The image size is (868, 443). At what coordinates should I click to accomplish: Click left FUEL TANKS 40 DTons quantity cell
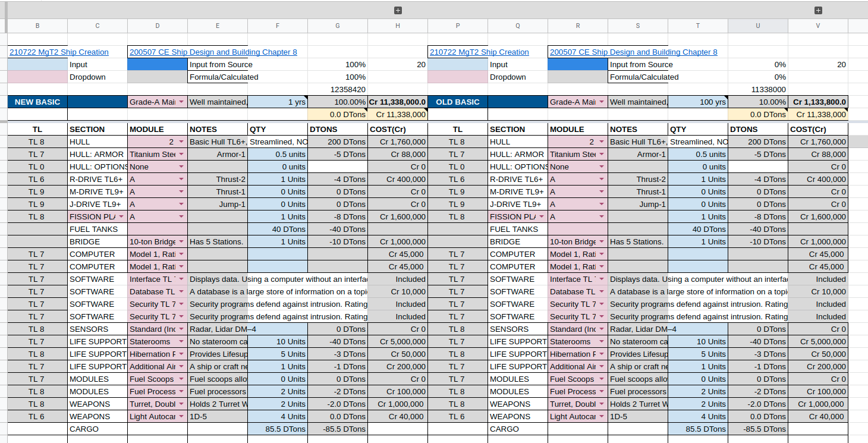coord(278,230)
